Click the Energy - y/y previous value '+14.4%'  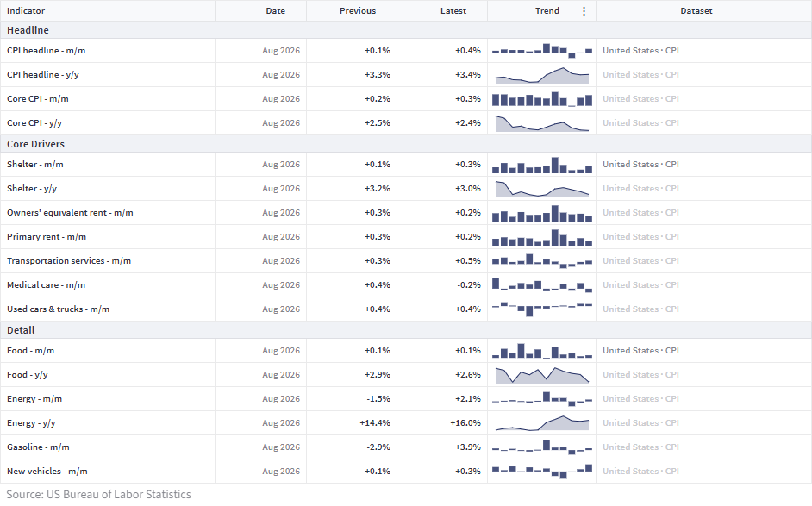375,423
